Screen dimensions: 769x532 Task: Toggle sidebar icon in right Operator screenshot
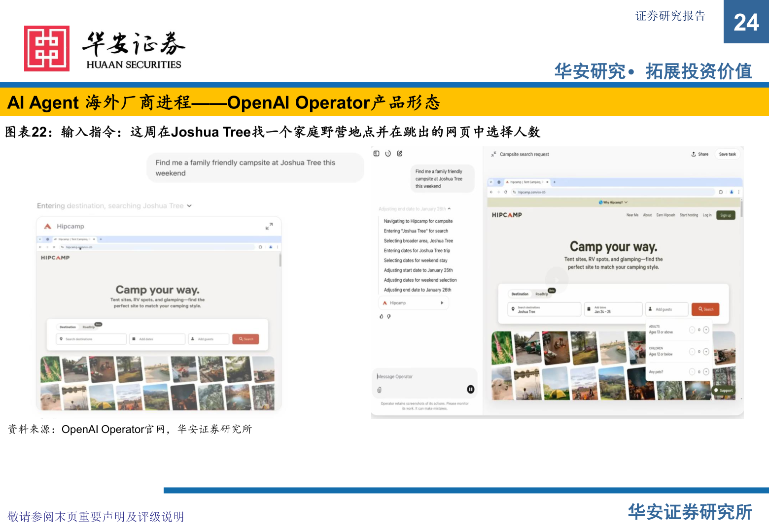376,154
